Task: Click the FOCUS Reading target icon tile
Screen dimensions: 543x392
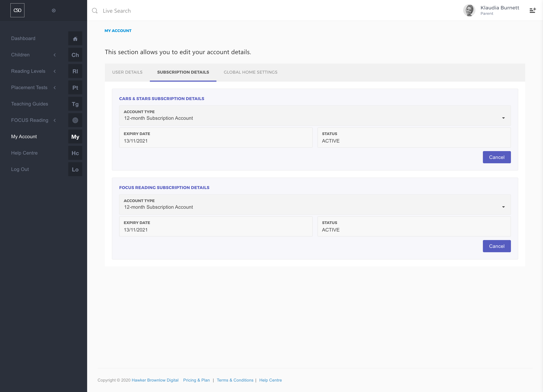Action: coord(75,120)
